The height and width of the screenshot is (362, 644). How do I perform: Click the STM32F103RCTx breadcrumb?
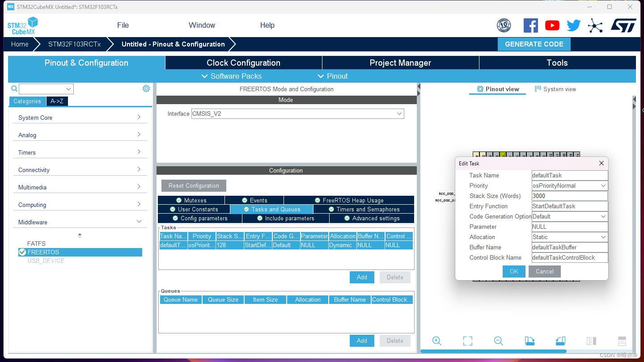[x=74, y=44]
